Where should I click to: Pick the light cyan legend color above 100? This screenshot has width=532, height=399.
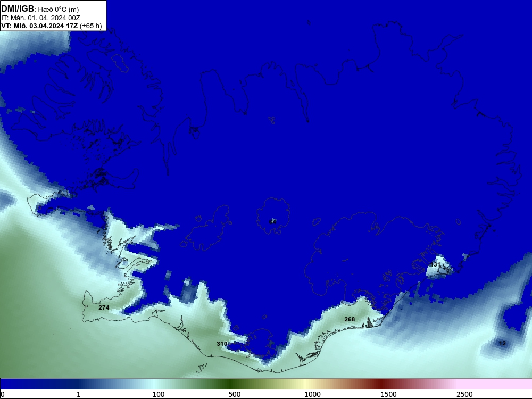[x=155, y=384]
